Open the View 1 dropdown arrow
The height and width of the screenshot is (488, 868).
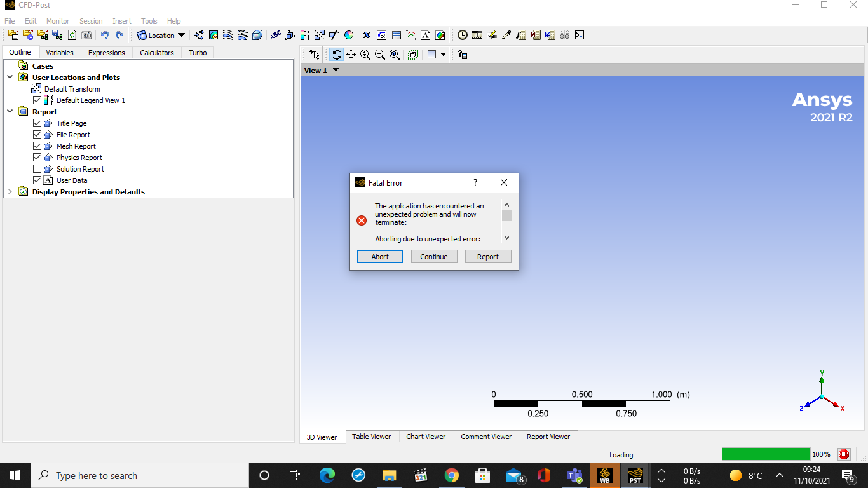pyautogui.click(x=336, y=70)
